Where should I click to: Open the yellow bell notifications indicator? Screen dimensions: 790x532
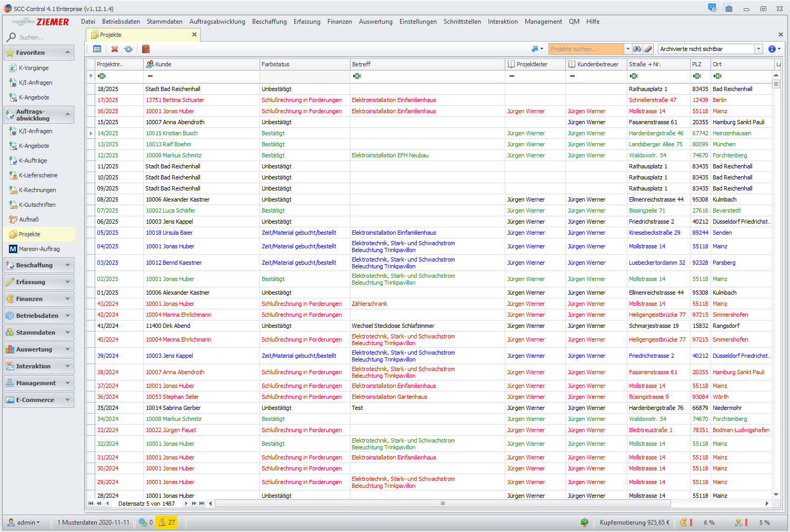click(166, 523)
